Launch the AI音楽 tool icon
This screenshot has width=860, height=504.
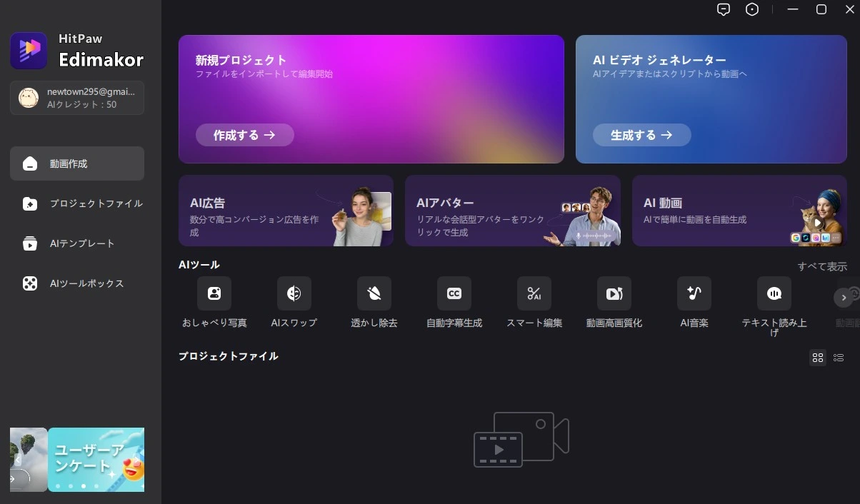694,293
